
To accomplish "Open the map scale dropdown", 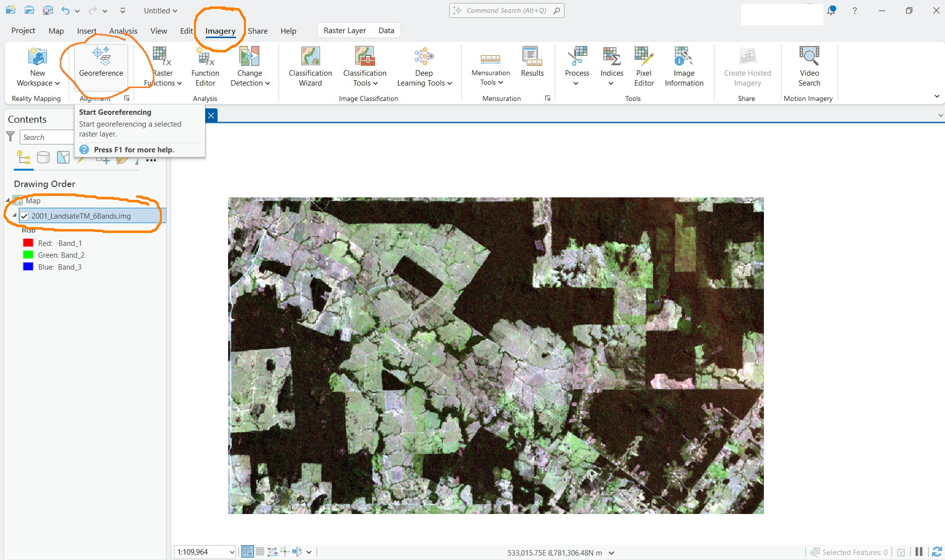I will (231, 552).
